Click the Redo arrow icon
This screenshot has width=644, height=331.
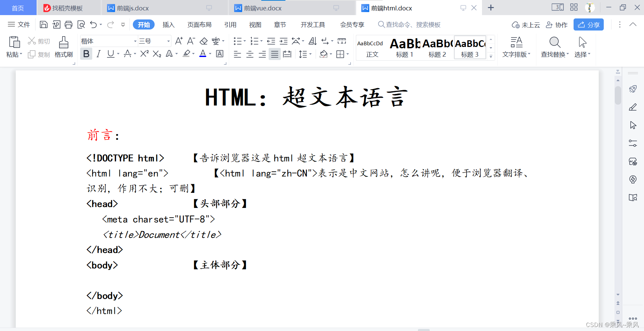click(x=111, y=24)
